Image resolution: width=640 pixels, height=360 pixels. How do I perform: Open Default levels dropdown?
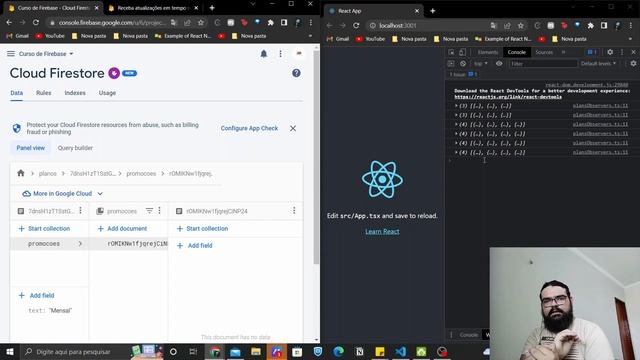click(x=598, y=64)
